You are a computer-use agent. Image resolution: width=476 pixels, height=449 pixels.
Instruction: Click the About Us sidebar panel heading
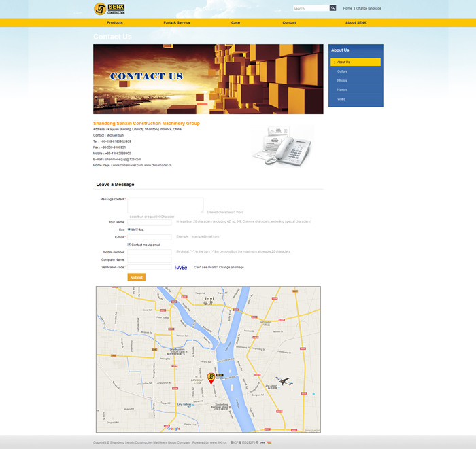tap(340, 50)
